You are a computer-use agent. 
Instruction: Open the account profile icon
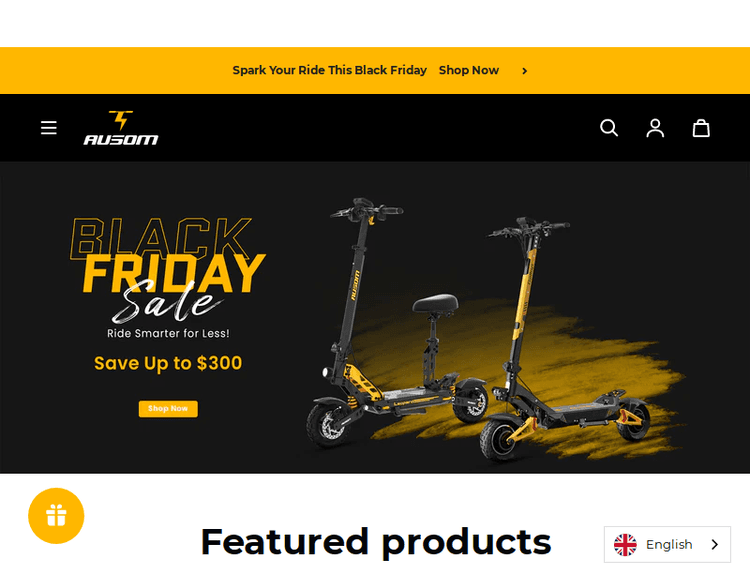click(655, 128)
